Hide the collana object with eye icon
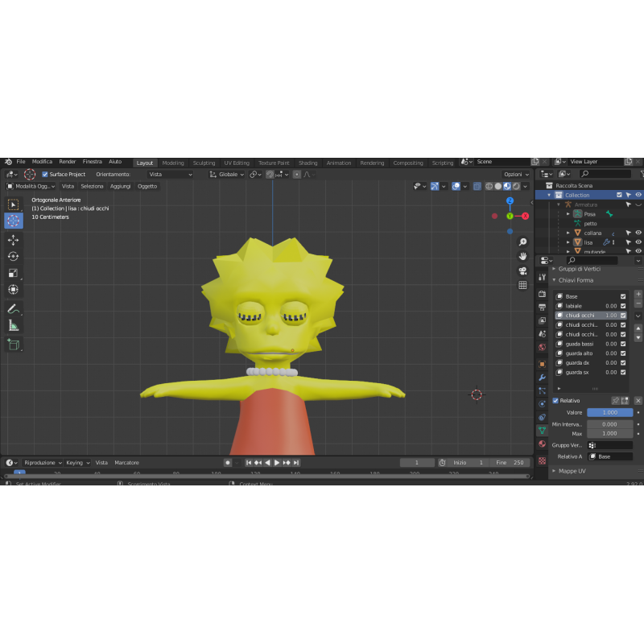Screen dimensions: 644x644 [x=638, y=233]
